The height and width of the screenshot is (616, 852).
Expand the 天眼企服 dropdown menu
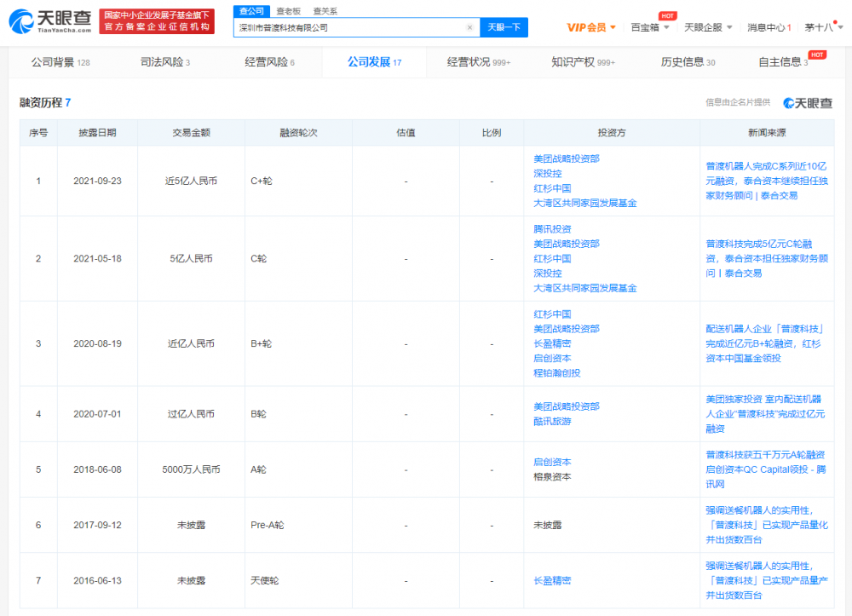(x=708, y=27)
